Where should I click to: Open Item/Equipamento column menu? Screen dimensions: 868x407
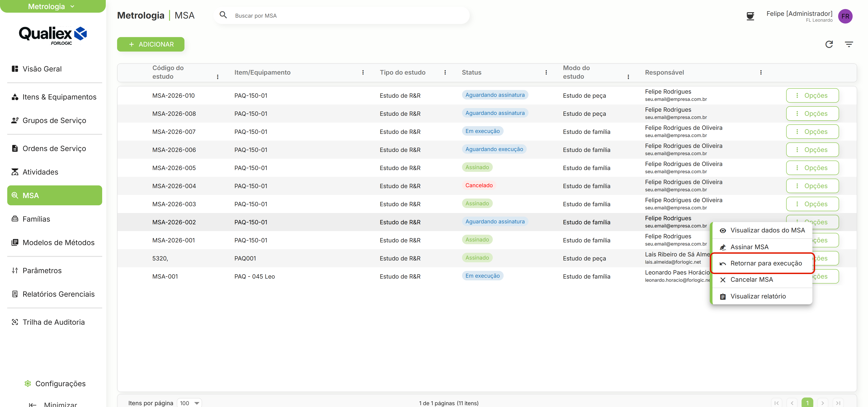363,72
